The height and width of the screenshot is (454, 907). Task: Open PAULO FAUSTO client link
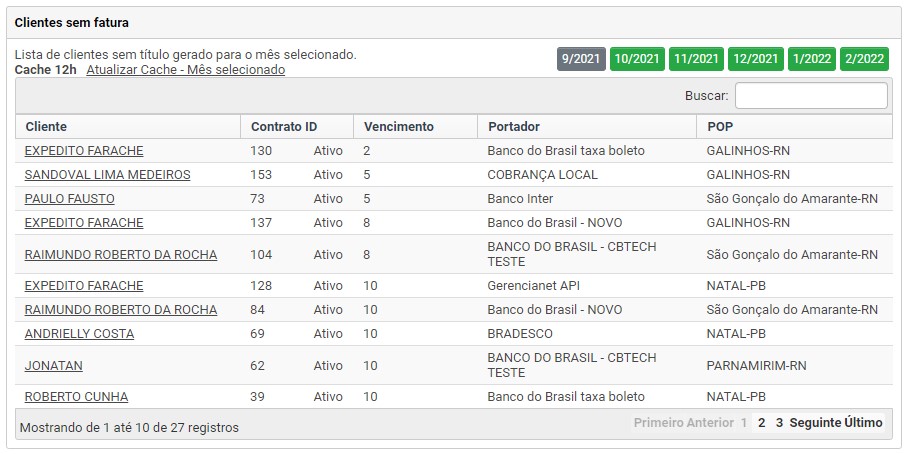pos(69,199)
